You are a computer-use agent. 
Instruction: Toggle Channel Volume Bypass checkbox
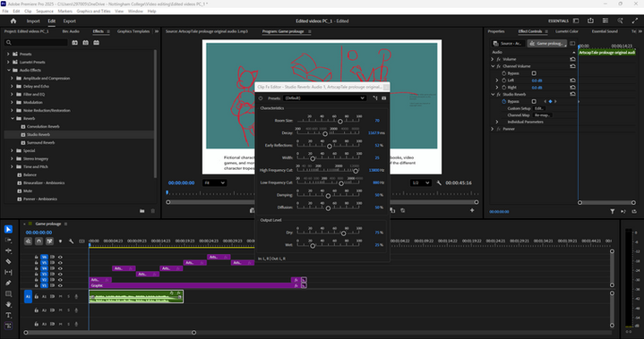tap(534, 73)
